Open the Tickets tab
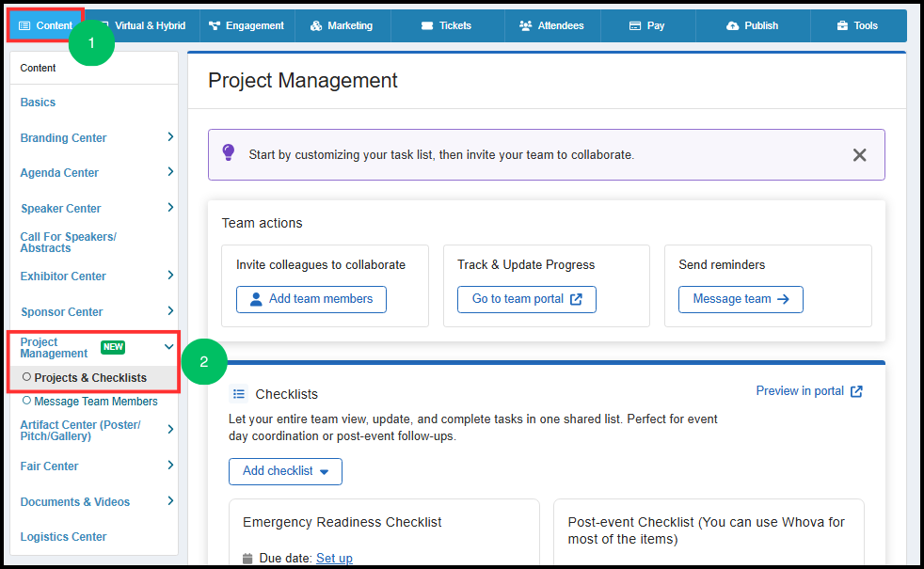 [x=447, y=25]
